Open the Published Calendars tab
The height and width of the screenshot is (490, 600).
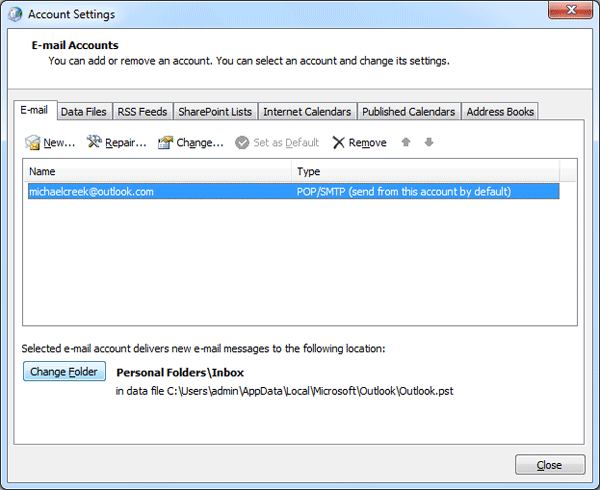coord(409,112)
